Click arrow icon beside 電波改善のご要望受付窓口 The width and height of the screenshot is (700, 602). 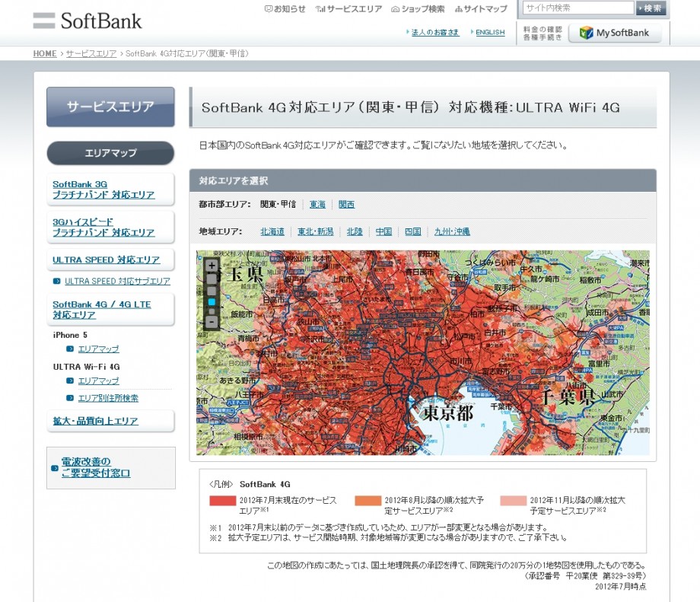click(55, 468)
